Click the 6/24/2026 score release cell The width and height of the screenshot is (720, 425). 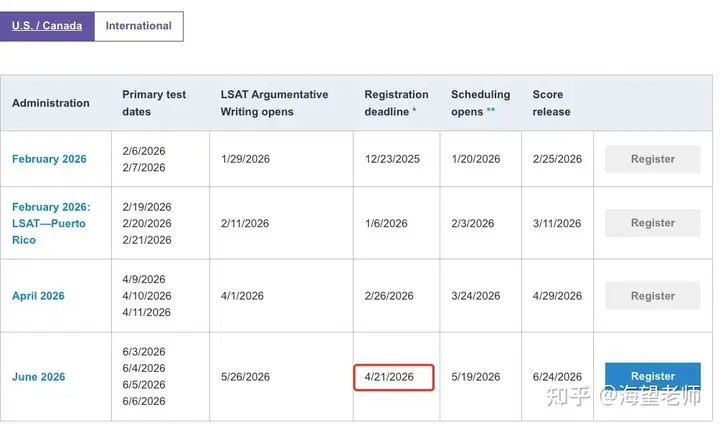tap(557, 377)
